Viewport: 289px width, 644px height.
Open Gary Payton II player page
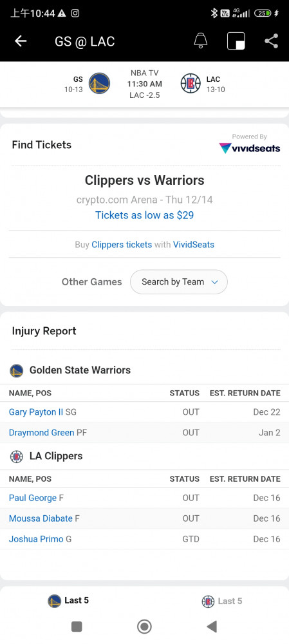pos(36,412)
